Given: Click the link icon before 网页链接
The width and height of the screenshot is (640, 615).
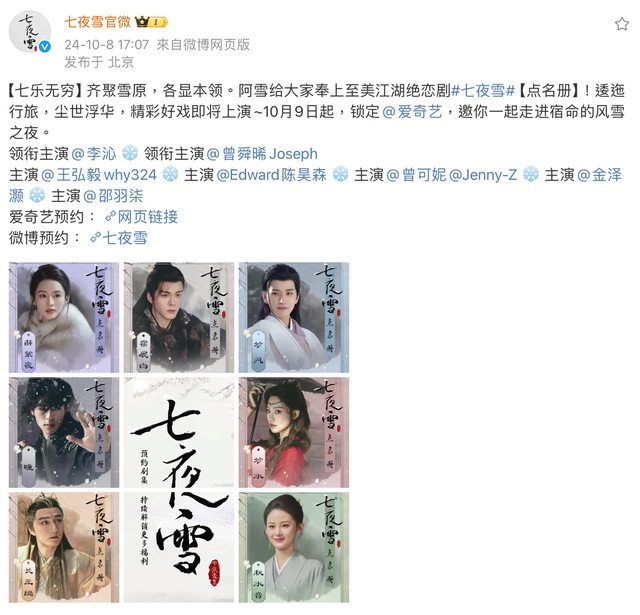Looking at the screenshot, I should coord(110,216).
